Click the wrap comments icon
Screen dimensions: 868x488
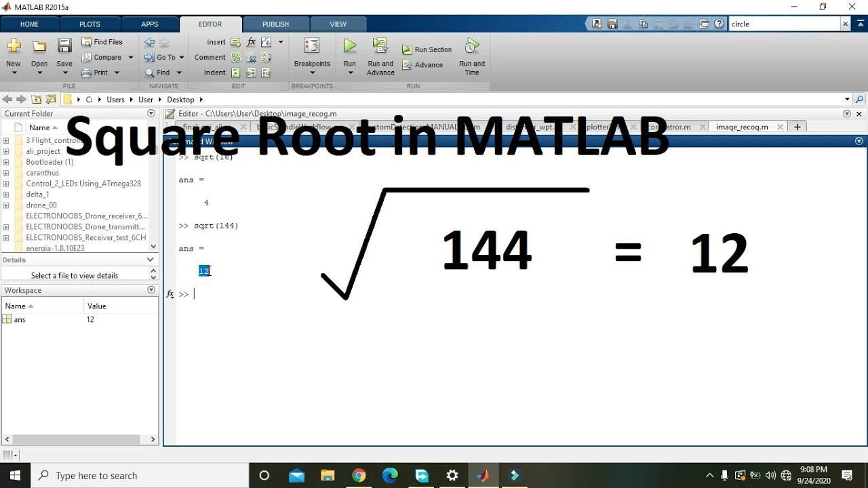point(267,58)
